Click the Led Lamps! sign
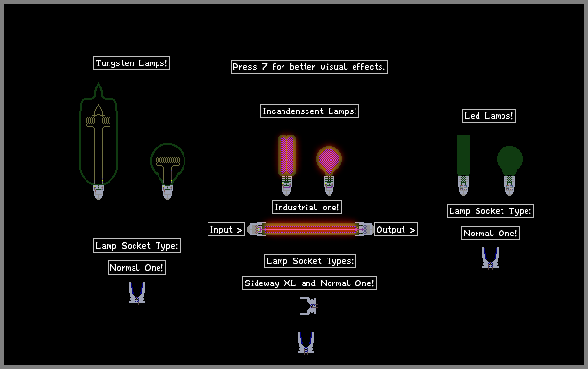 click(489, 116)
